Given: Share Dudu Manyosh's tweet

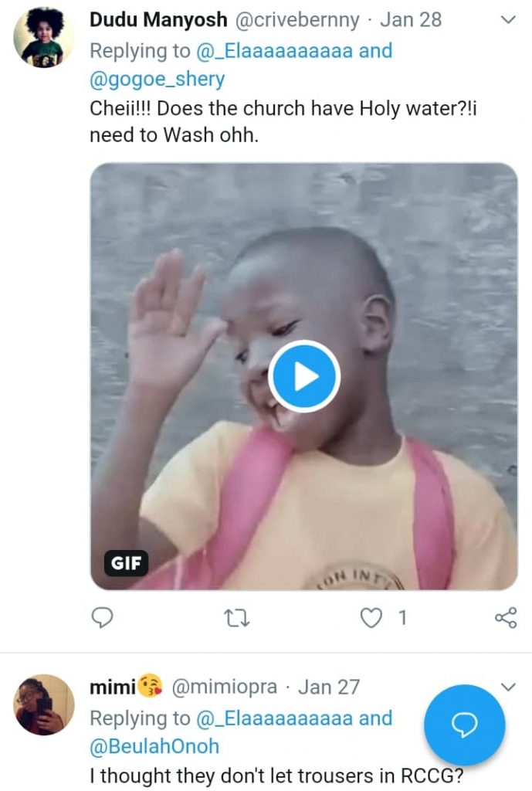Looking at the screenshot, I should point(505,616).
